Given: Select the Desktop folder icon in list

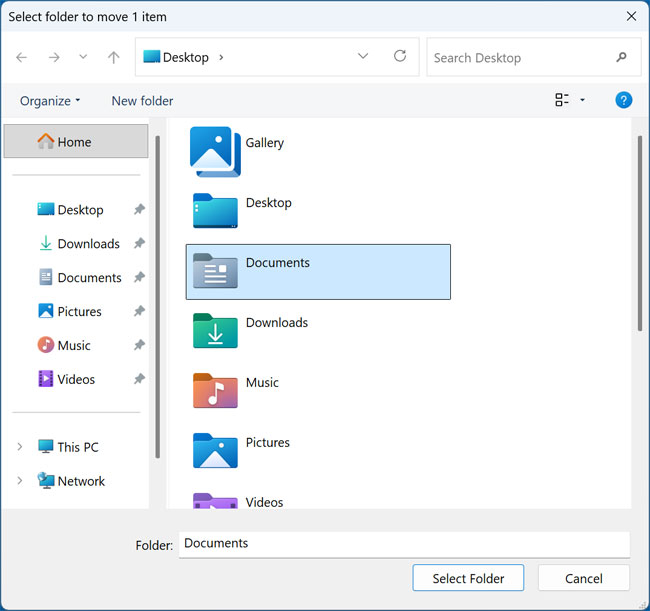Looking at the screenshot, I should [x=215, y=211].
